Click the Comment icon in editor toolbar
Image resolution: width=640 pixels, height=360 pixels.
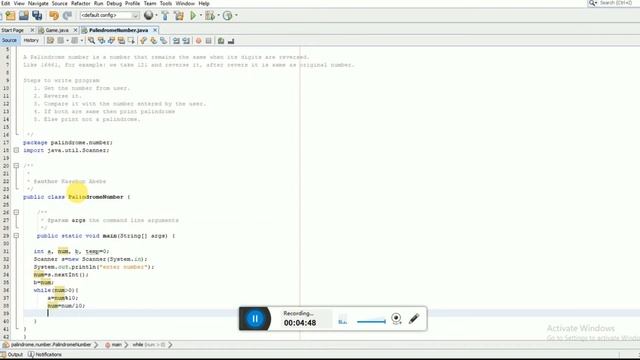pyautogui.click(x=221, y=40)
